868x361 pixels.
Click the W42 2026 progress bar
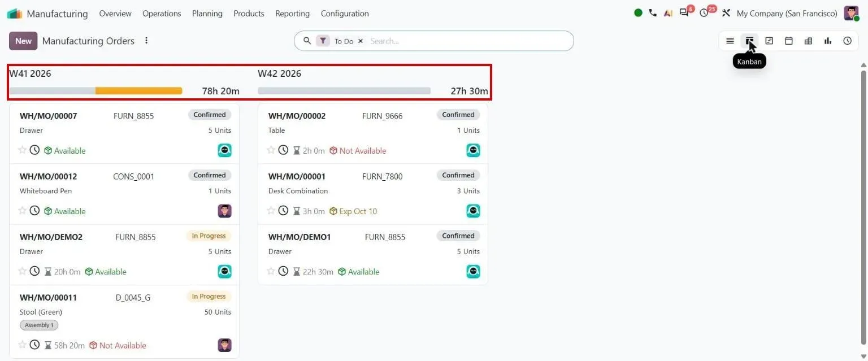(x=344, y=90)
